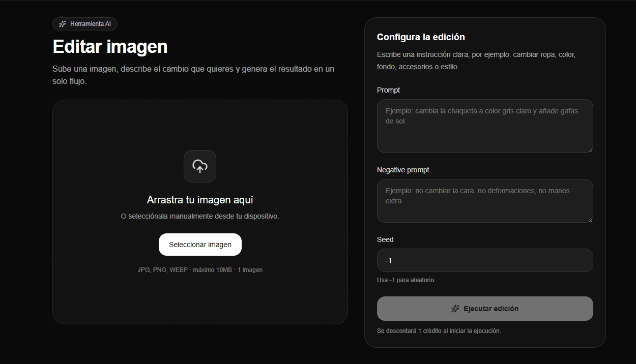Click the credit deduction notice text

[439, 331]
